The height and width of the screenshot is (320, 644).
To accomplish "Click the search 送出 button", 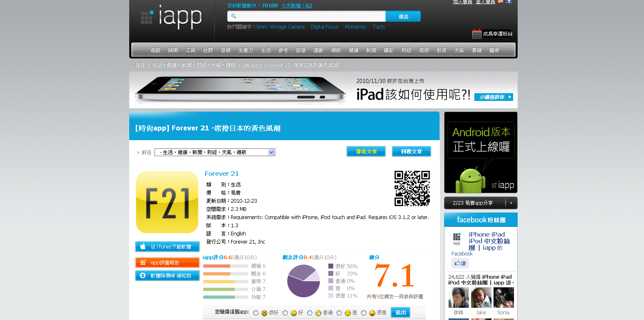I will click(403, 16).
